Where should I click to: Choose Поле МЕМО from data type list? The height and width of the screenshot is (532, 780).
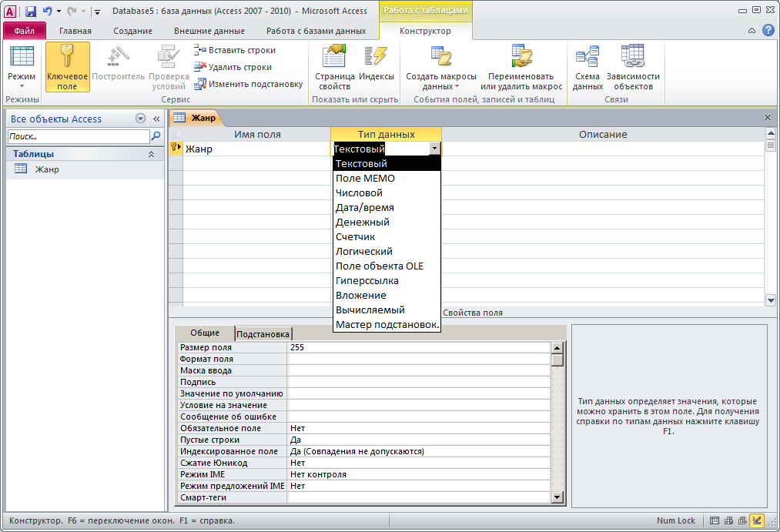tap(387, 178)
